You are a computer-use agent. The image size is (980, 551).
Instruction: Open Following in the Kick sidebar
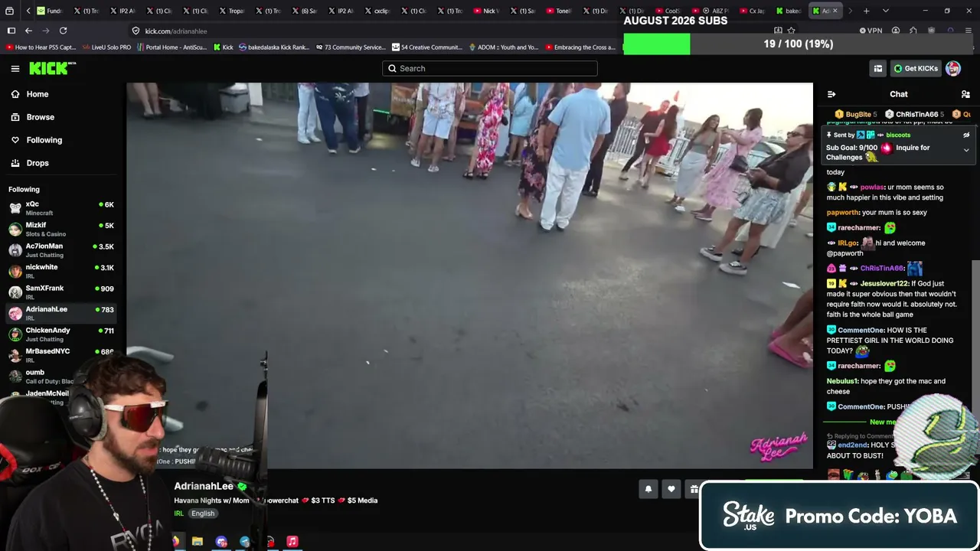point(44,140)
